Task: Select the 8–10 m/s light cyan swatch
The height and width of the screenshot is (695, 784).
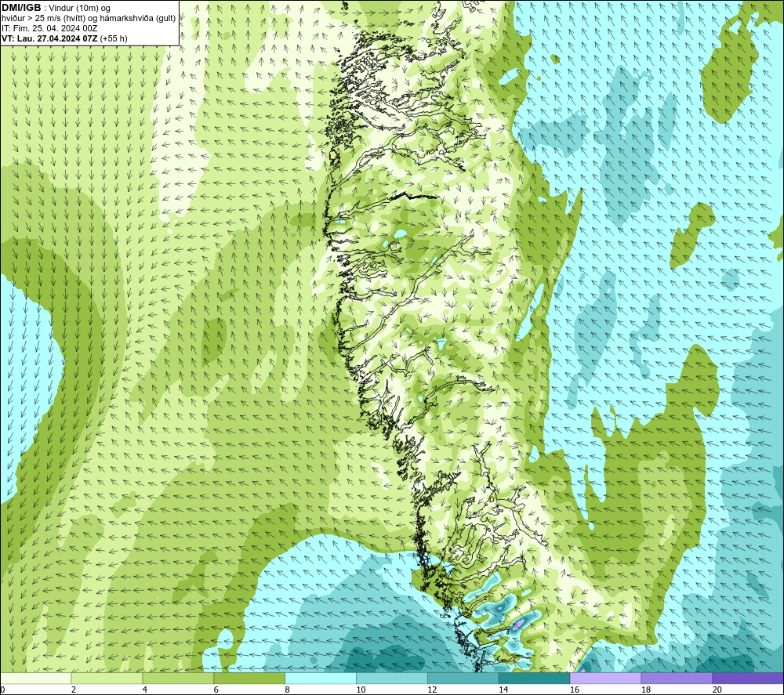Action: point(321,678)
